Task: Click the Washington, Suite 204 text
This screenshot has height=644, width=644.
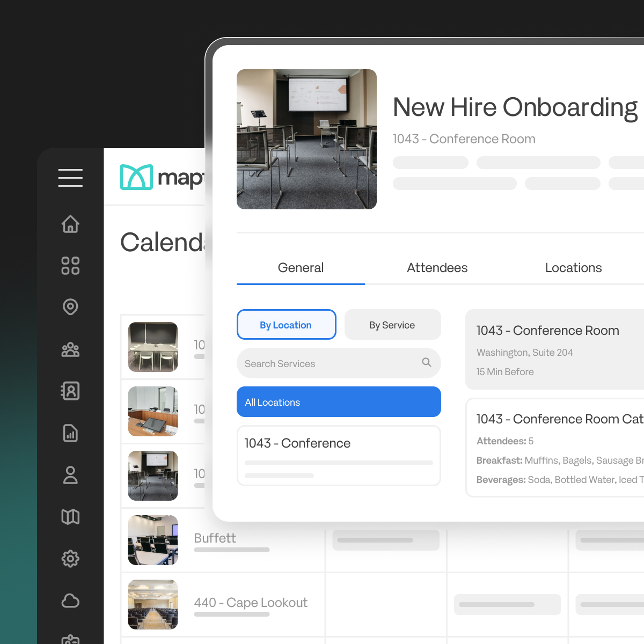Action: pos(524,353)
